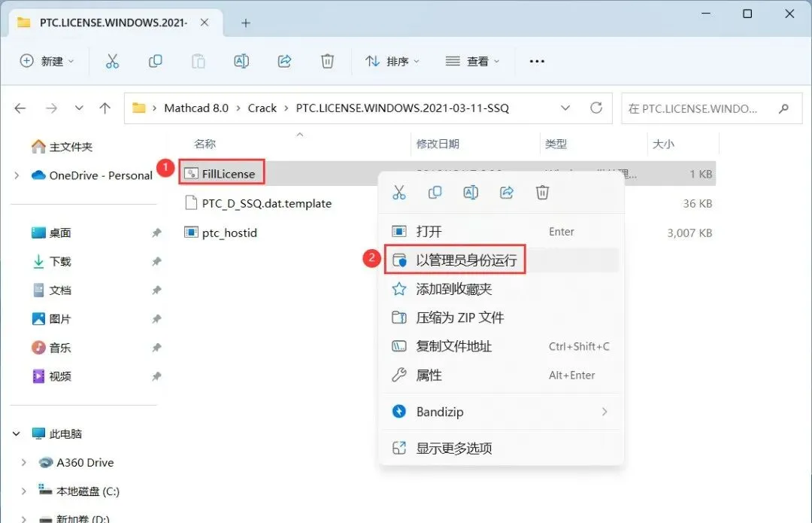Select the PTC_D_SSQ.dat.template file name
Screen dimensions: 812x523
(267, 203)
